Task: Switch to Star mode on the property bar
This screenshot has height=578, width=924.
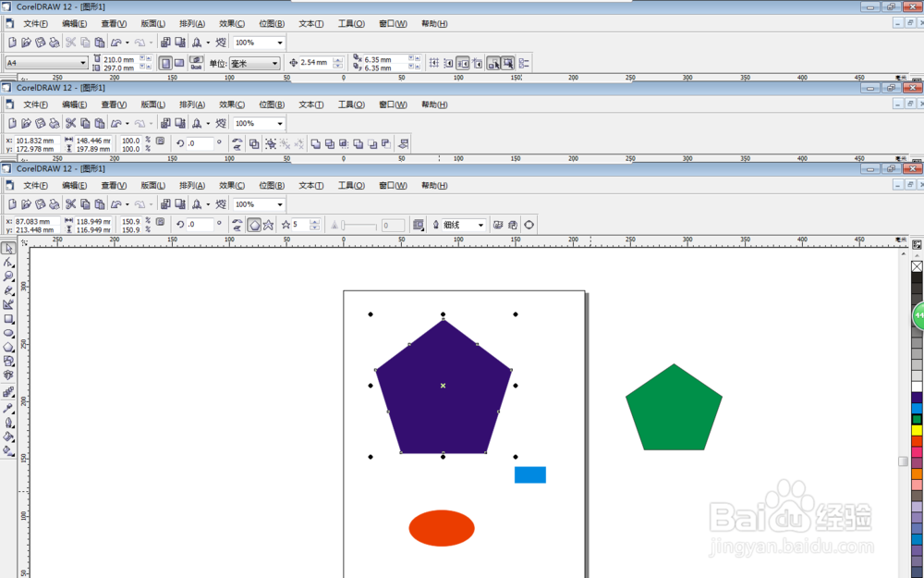Action: [269, 224]
